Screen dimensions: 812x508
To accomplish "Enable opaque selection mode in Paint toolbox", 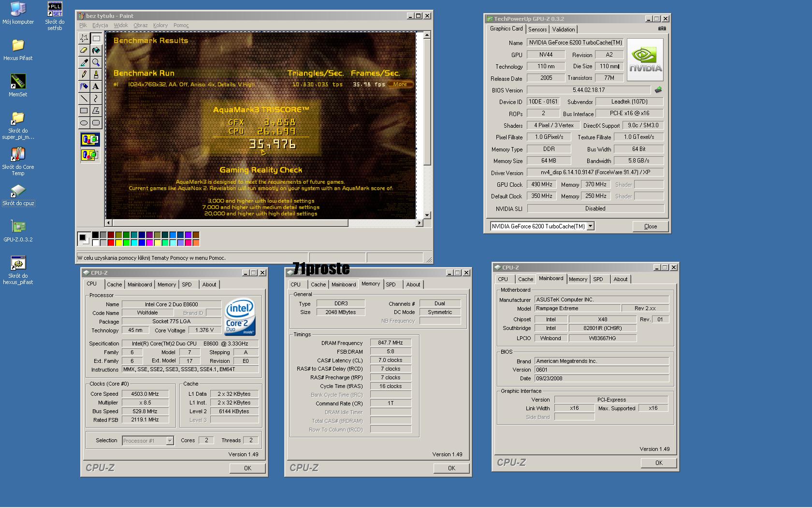I will pos(90,140).
